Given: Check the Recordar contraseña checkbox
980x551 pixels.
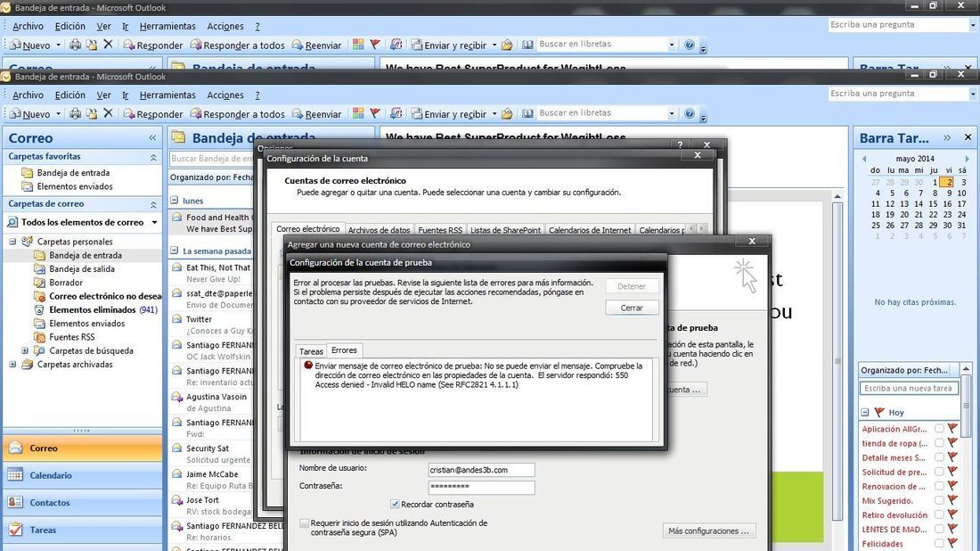Looking at the screenshot, I should tap(395, 504).
